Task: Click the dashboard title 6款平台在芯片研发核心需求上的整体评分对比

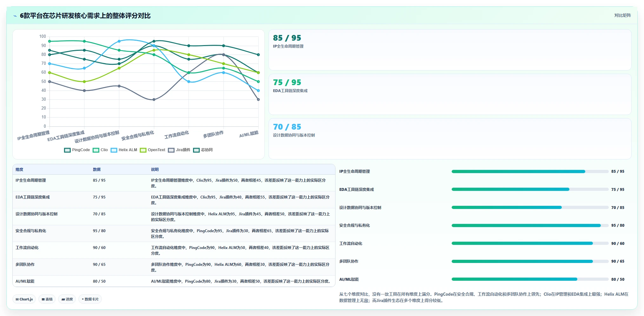Action: 85,16
